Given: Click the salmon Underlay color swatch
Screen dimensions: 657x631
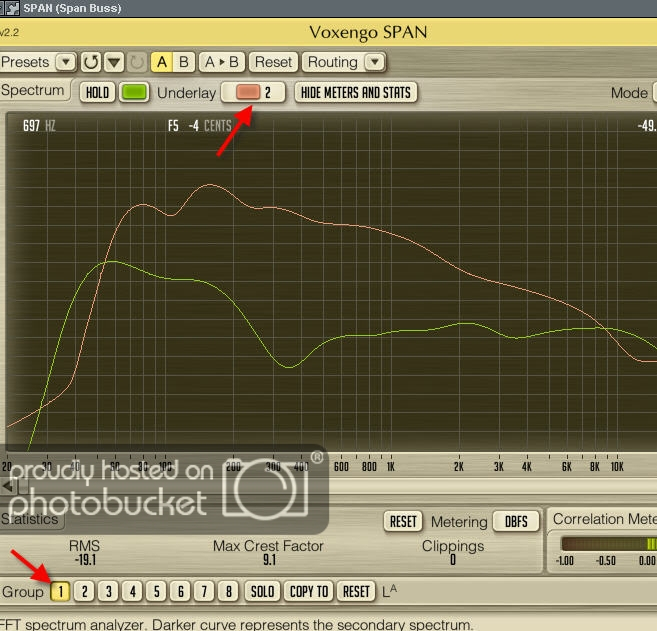Looking at the screenshot, I should click(x=248, y=92).
